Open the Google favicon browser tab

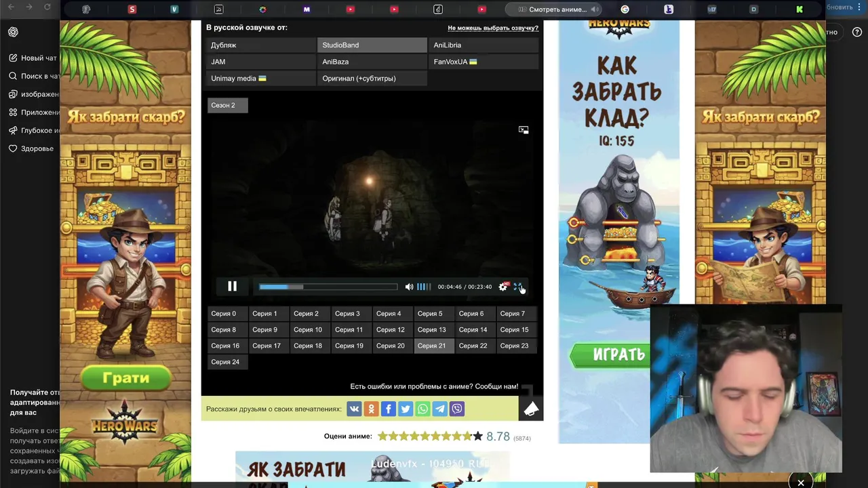click(x=625, y=9)
